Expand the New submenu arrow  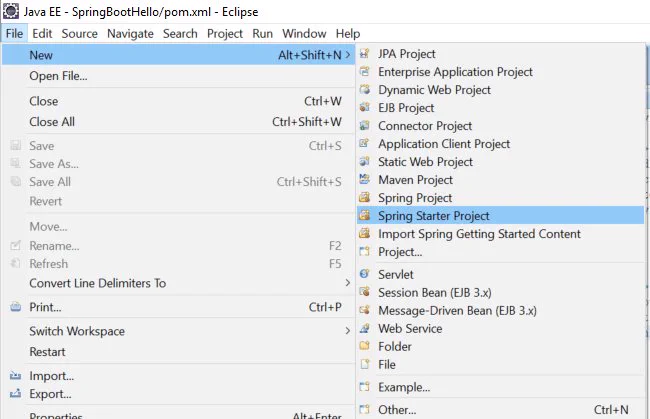pyautogui.click(x=348, y=55)
